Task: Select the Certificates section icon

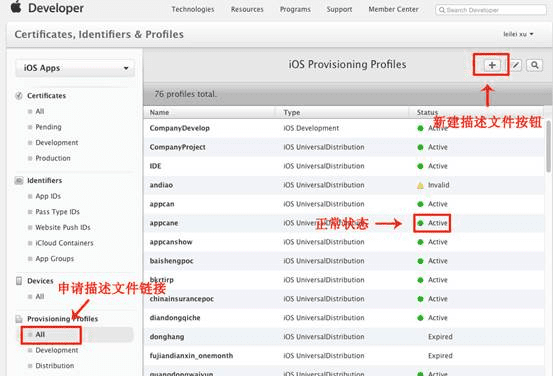Action: pos(19,96)
